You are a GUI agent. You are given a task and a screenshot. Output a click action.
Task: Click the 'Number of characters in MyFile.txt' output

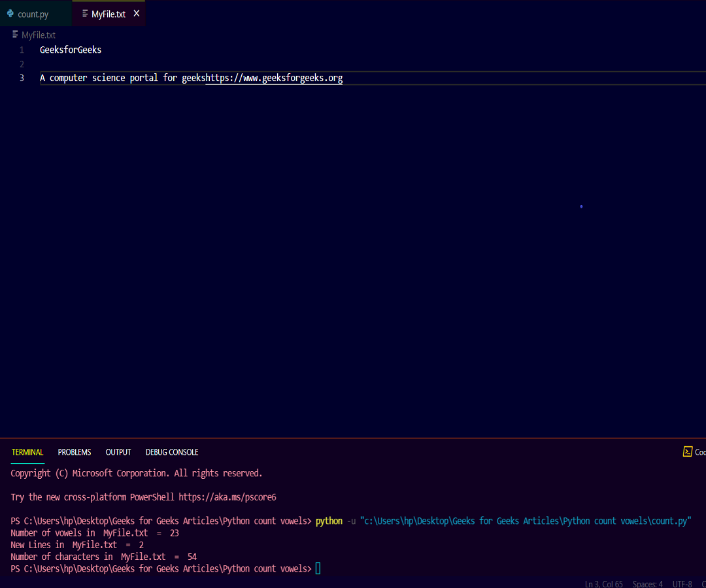(103, 557)
